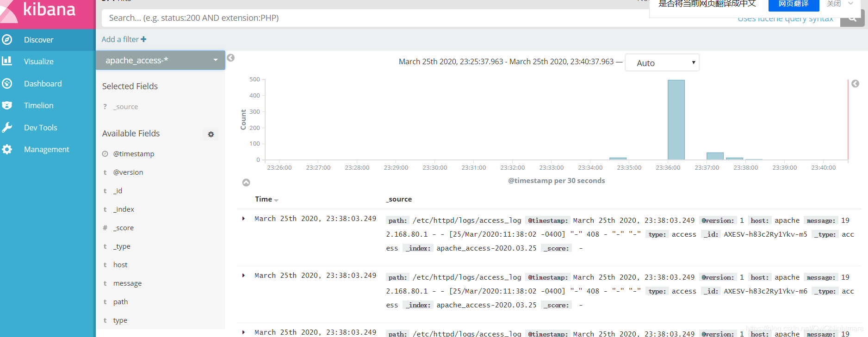The image size is (868, 337).
Task: Open the Dev Tools wrench icon
Action: [7, 127]
